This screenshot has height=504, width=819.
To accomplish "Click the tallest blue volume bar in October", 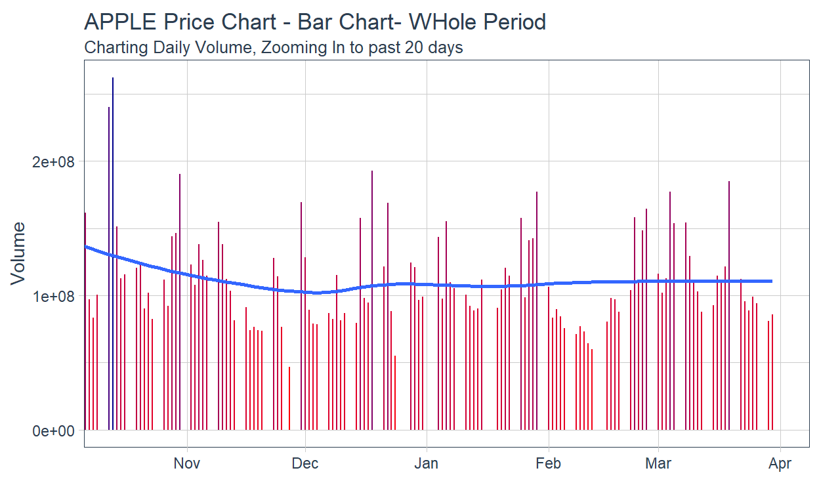I will pos(113,262).
